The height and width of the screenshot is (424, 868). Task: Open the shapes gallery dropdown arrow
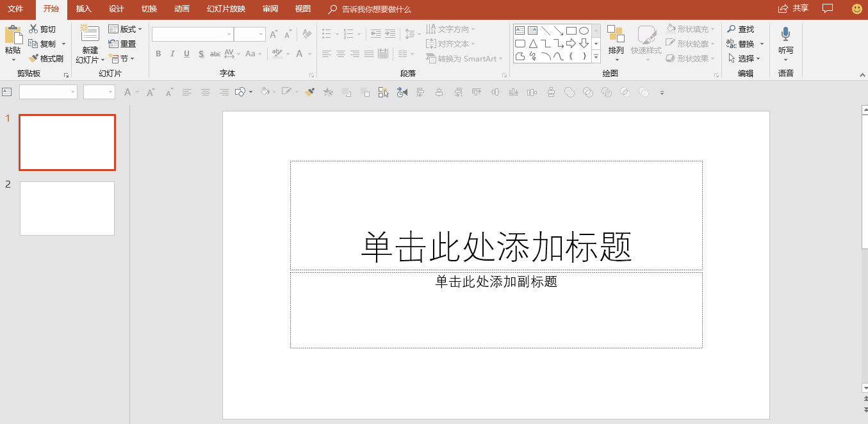coord(595,56)
